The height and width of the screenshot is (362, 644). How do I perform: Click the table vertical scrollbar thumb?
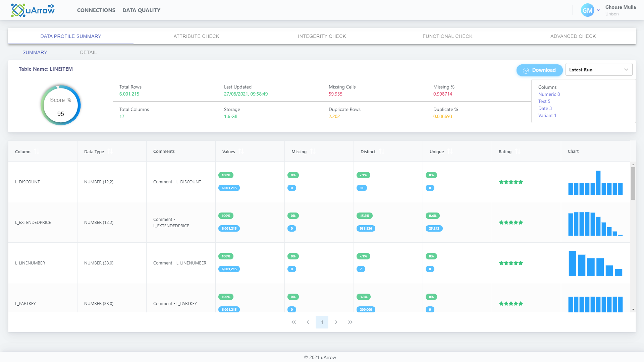pyautogui.click(x=633, y=183)
